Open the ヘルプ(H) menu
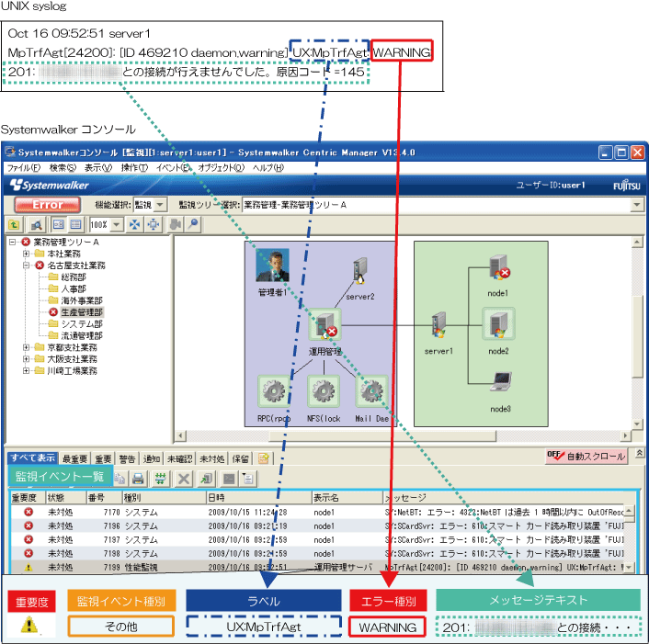Screen dimensions: 649x644 (268, 167)
